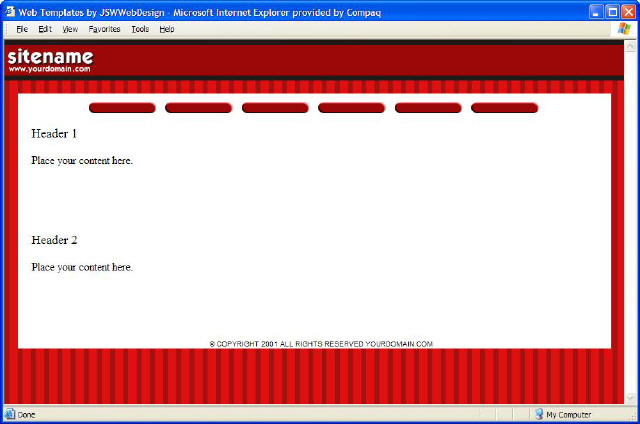The width and height of the screenshot is (640, 424).
Task: Open the Edit menu
Action: point(45,29)
